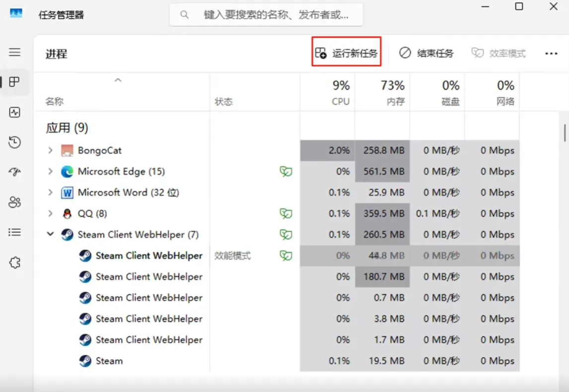Viewport: 569px width, 392px height.
Task: Open the Users sidebar icon
Action: (x=14, y=202)
